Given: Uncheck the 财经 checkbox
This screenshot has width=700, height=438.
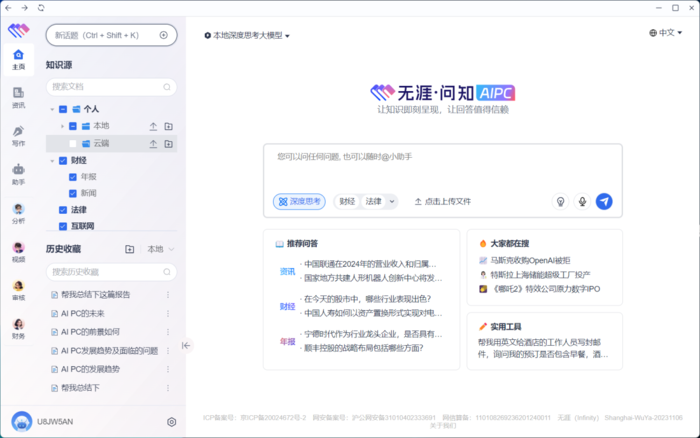Looking at the screenshot, I should 63,160.
